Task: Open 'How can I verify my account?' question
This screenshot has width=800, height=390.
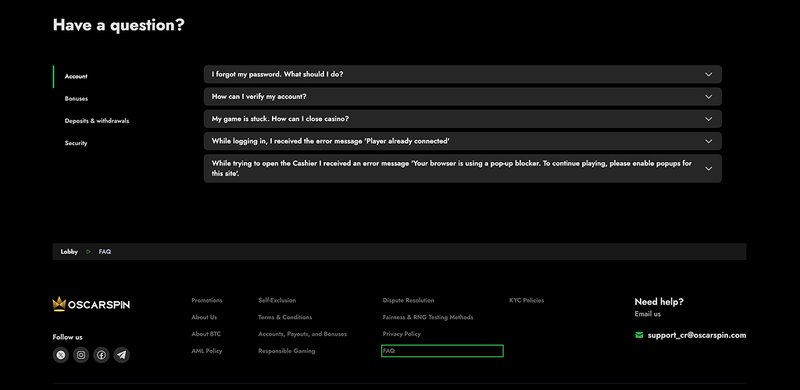Action: 463,96
